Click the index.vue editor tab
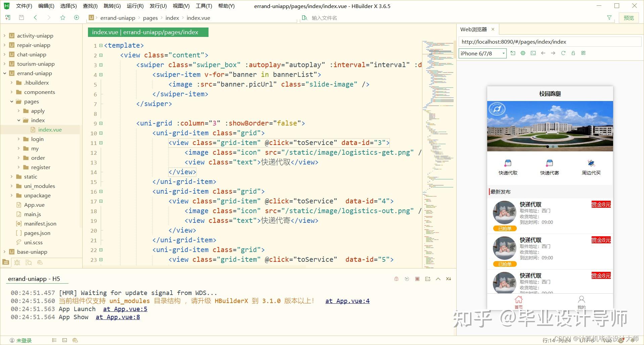Image resolution: width=644 pixels, height=345 pixels. pyautogui.click(x=148, y=32)
